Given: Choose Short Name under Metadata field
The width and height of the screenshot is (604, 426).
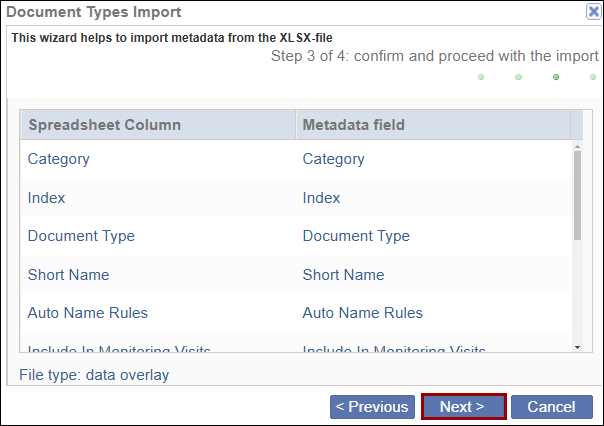Looking at the screenshot, I should tap(343, 275).
